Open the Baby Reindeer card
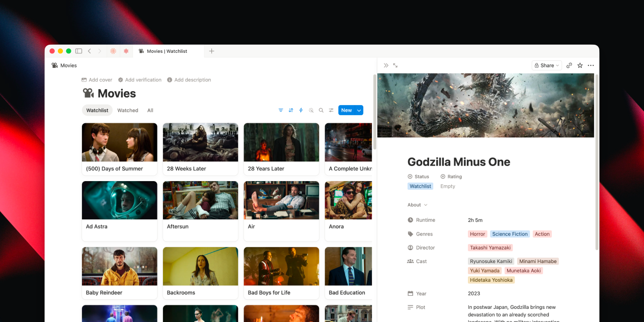The width and height of the screenshot is (644, 322). point(119,273)
